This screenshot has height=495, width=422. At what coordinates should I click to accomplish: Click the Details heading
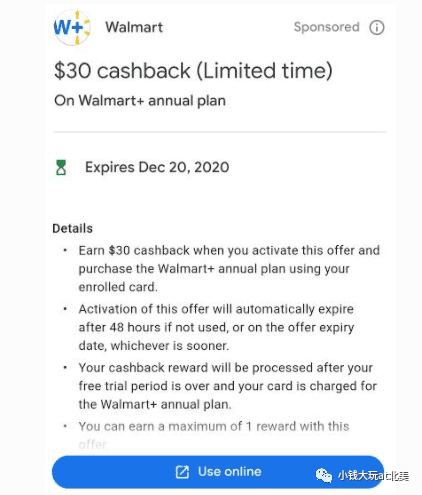pos(73,228)
